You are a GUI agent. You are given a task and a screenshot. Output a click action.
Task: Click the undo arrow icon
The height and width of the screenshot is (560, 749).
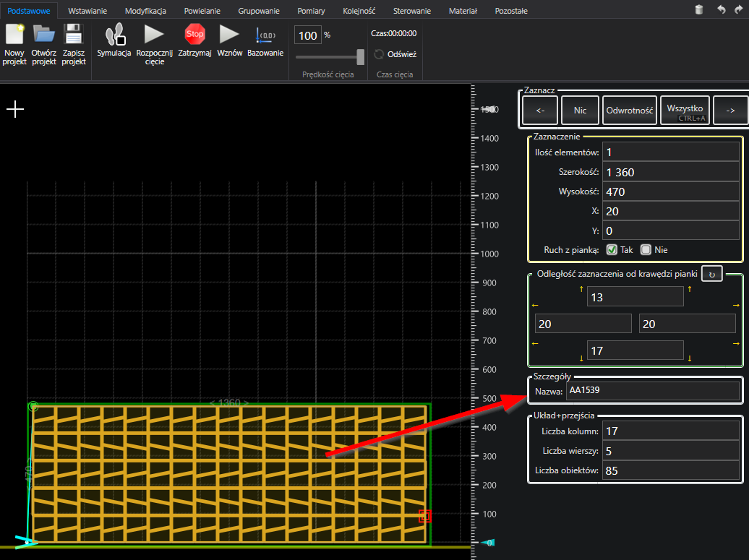[x=721, y=9]
